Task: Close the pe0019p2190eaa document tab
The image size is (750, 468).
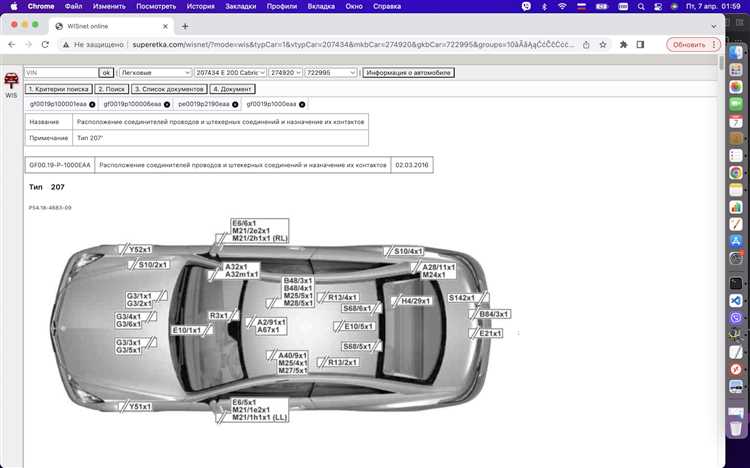Action: point(235,104)
